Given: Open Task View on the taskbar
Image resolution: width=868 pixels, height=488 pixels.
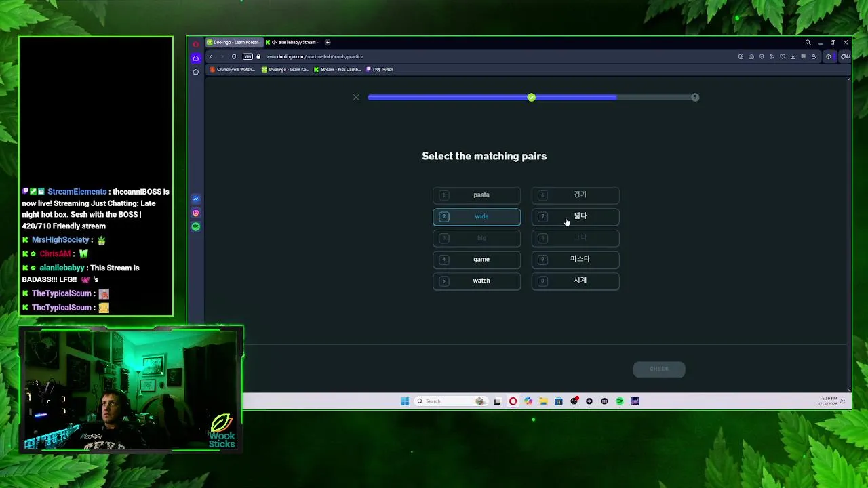Looking at the screenshot, I should point(497,401).
